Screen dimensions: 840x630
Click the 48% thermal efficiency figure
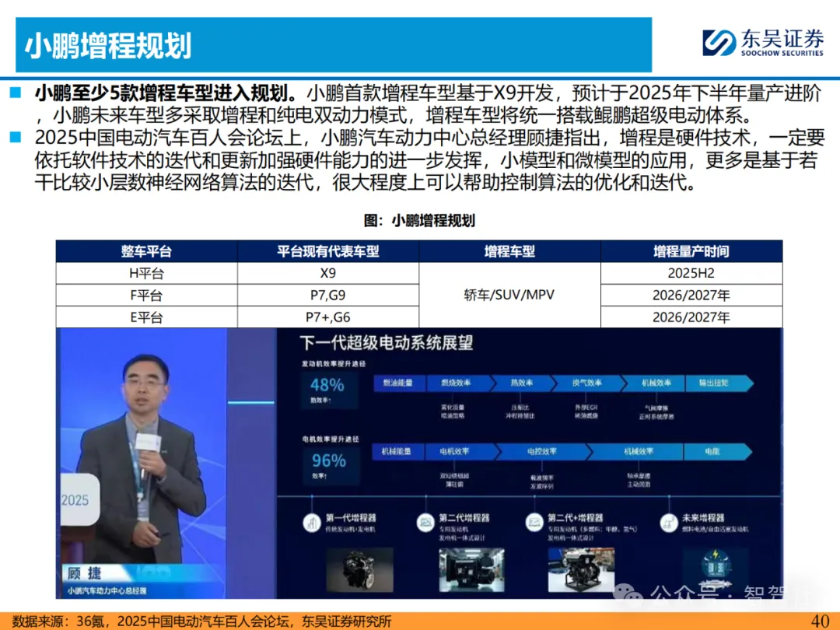(x=327, y=385)
